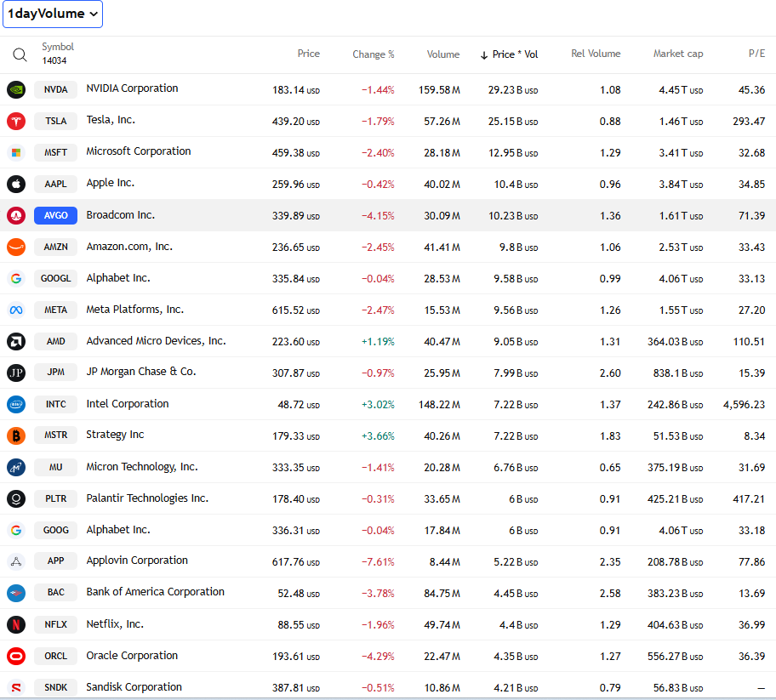Open the NVDA ticker badge

coord(56,89)
